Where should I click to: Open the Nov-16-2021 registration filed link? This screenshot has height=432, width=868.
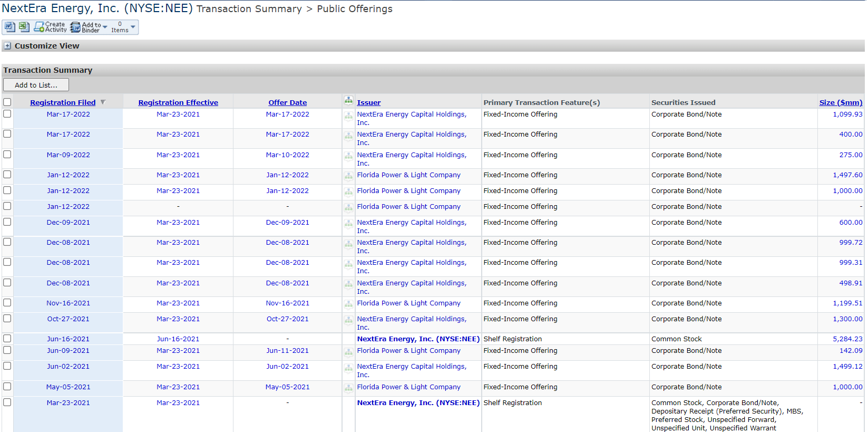68,303
